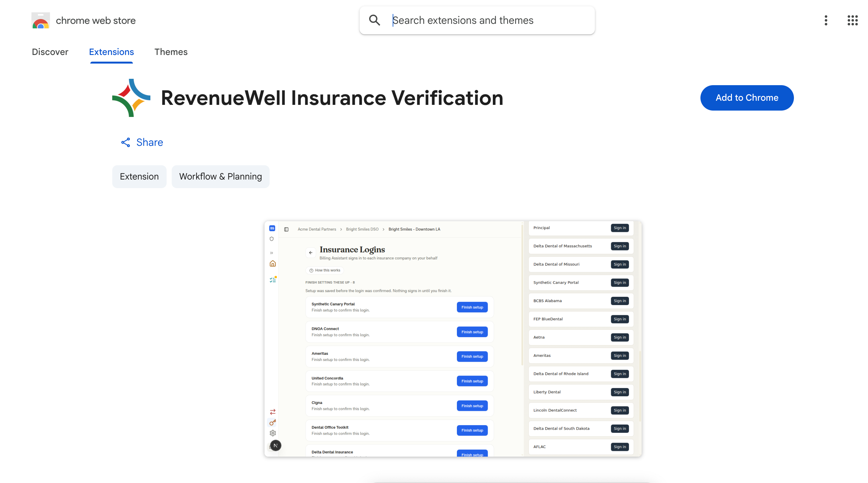This screenshot has height=483, width=868.
Task: Click the Chrome Web Store logo
Action: pyautogui.click(x=41, y=21)
